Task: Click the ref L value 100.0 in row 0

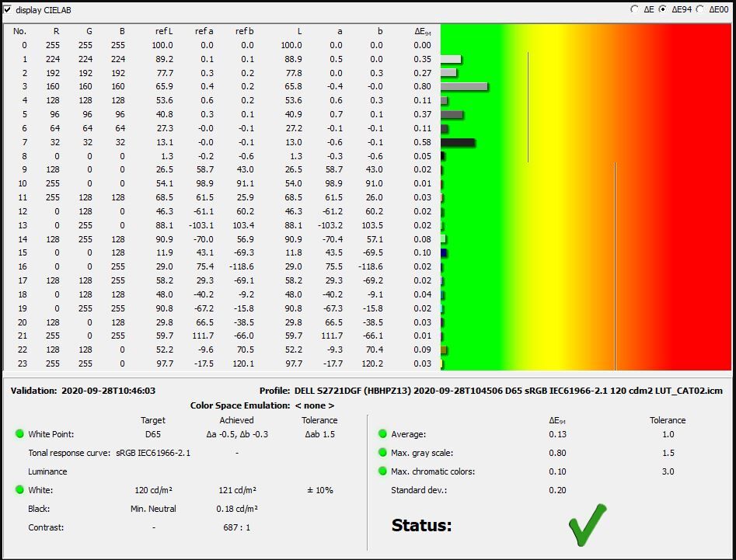Action: click(162, 45)
